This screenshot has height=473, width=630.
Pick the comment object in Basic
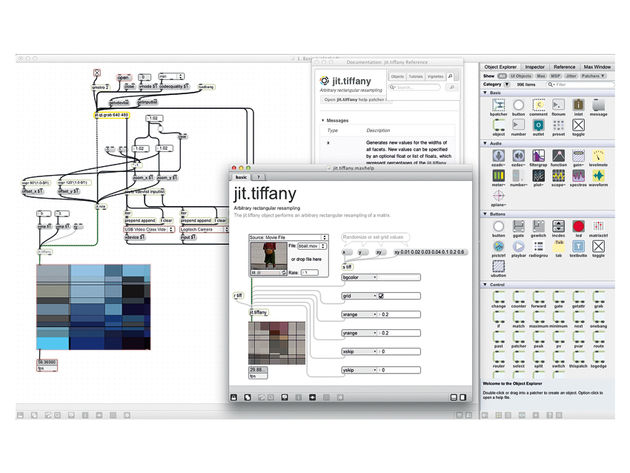pos(538,105)
